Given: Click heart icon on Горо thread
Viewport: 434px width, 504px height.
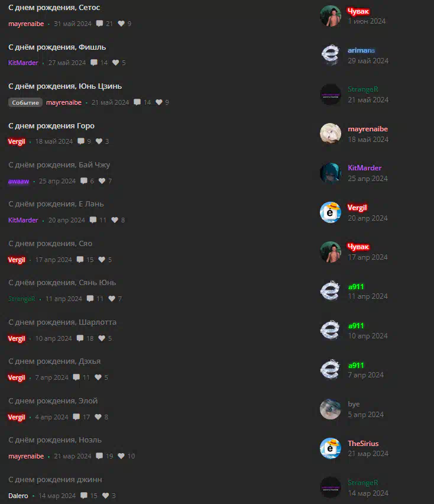Looking at the screenshot, I should click(99, 141).
